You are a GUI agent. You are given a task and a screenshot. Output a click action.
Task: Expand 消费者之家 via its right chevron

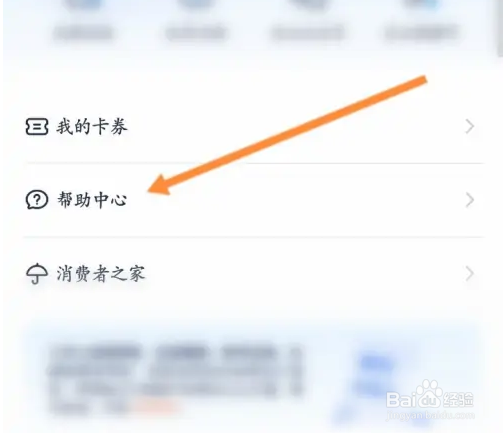pos(470,274)
